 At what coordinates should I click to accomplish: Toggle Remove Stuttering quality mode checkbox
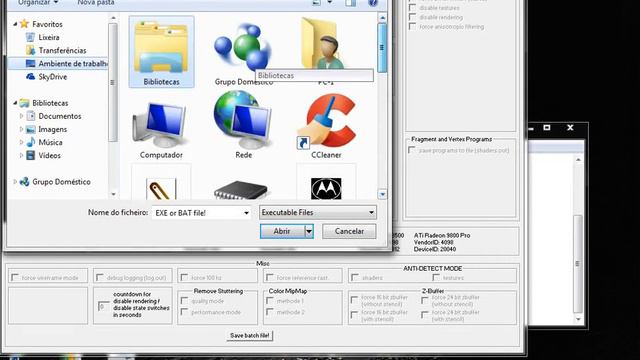184,301
